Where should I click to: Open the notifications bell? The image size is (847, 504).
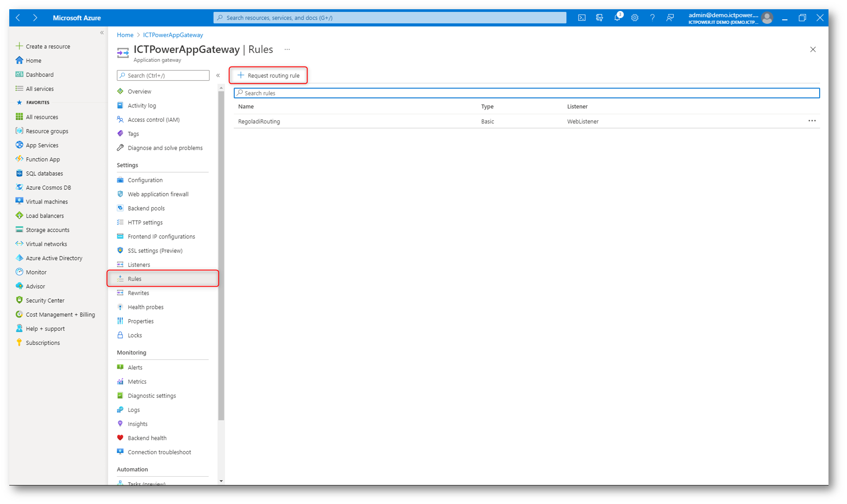617,18
